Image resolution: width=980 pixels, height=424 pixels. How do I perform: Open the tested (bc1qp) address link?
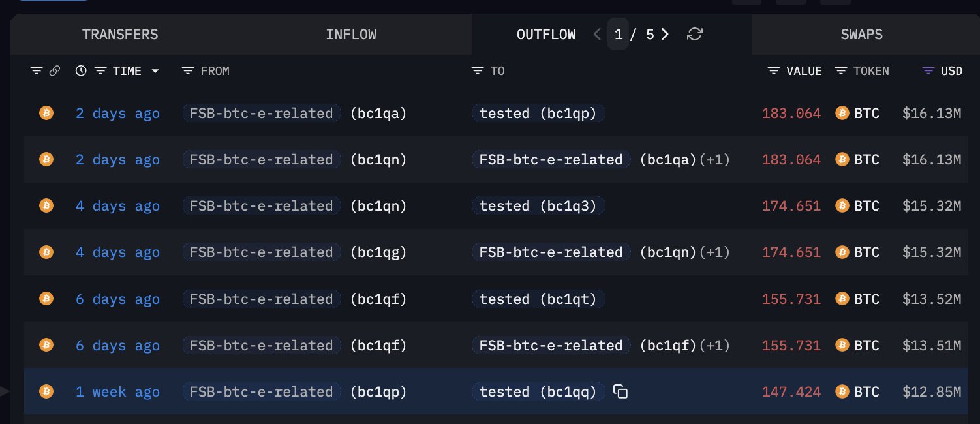click(538, 114)
